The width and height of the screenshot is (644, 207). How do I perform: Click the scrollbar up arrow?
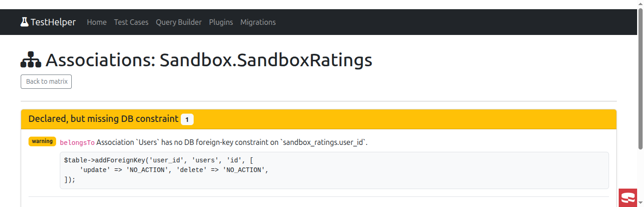640,4
